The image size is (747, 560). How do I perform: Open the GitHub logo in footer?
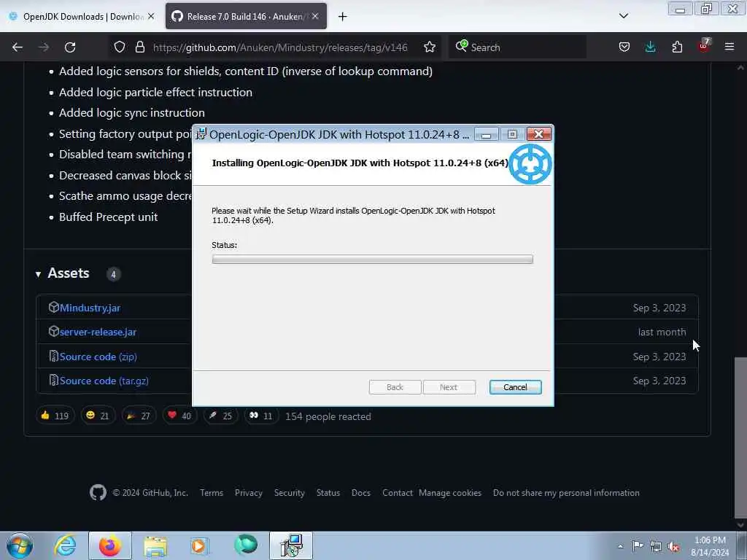(x=98, y=492)
